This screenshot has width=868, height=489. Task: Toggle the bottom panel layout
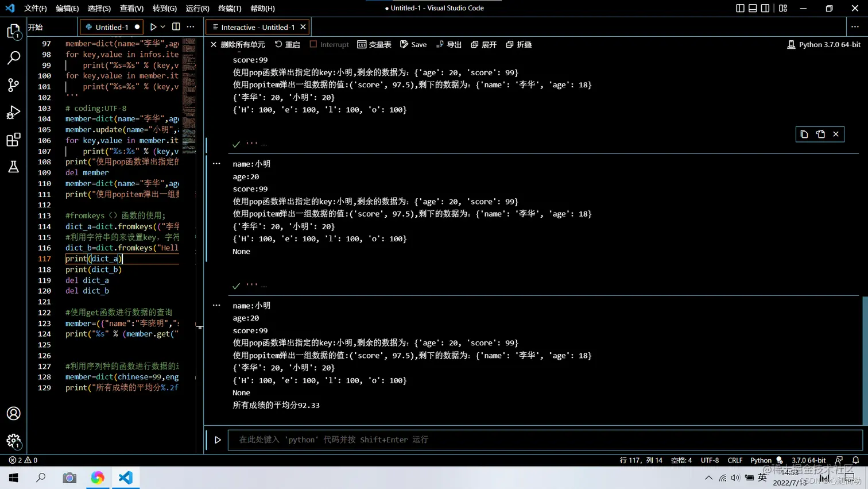(x=753, y=8)
